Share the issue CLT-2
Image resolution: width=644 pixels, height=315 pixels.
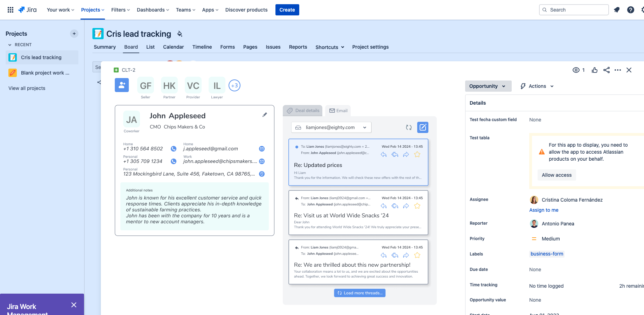tap(607, 70)
